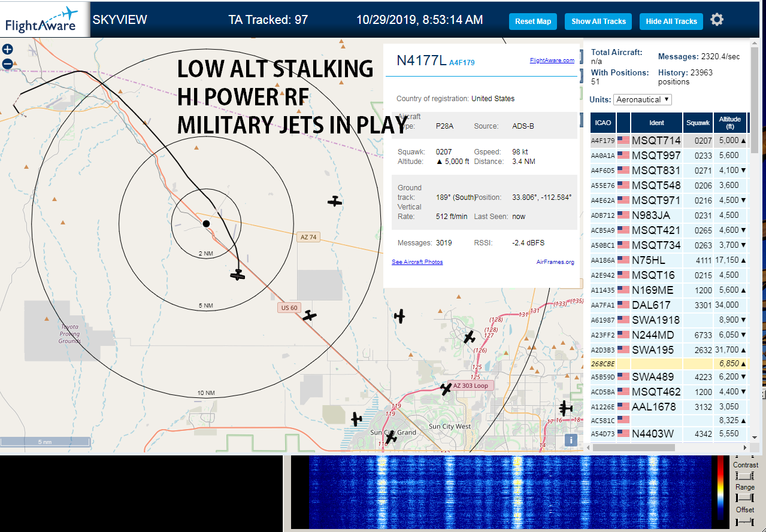Sort table by Squawk column header
Image resolution: width=766 pixels, height=532 pixels.
tap(698, 123)
